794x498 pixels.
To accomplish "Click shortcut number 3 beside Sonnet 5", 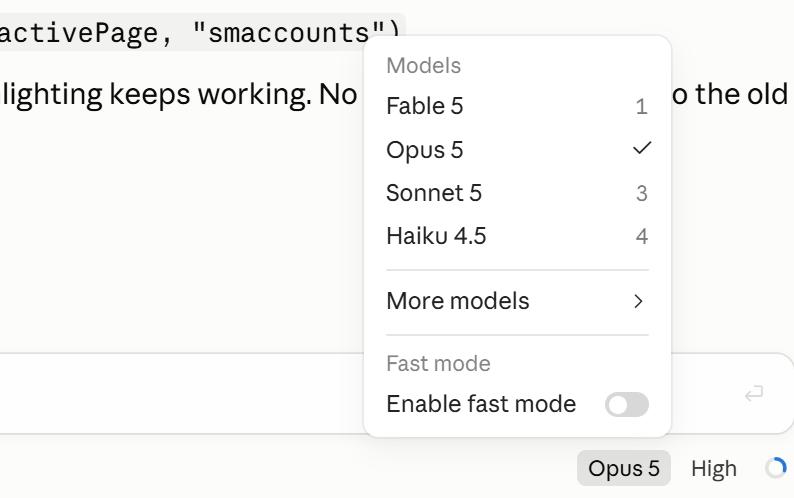I will coord(642,194).
